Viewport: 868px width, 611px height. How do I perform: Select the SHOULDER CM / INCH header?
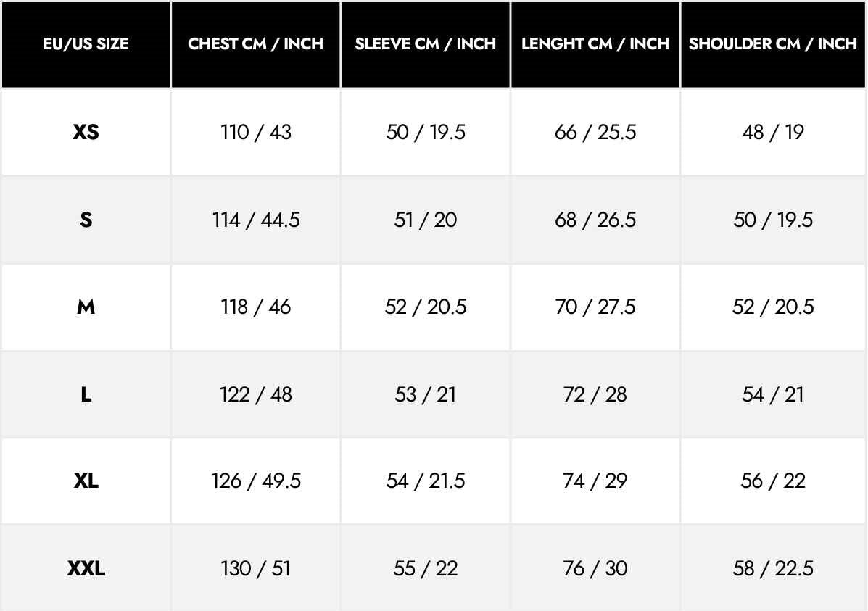(773, 44)
